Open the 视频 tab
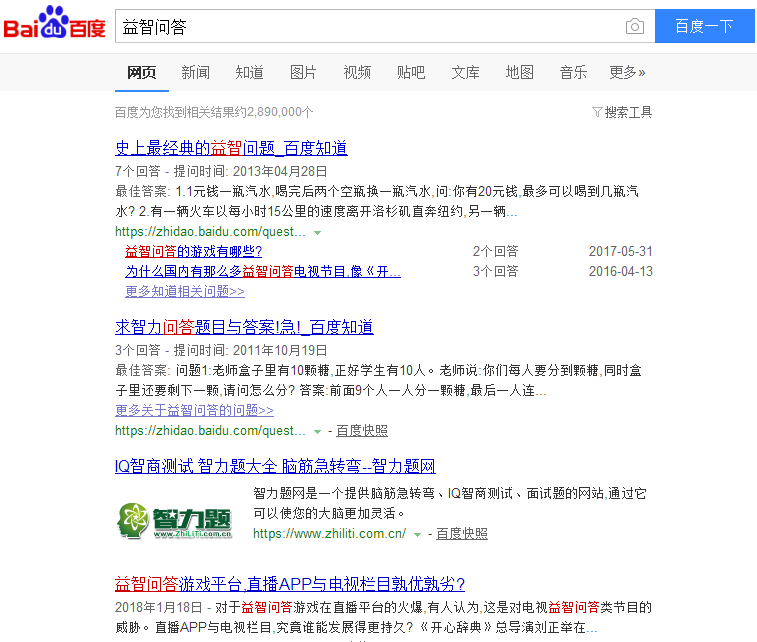Image resolution: width=757 pixels, height=642 pixels. pyautogui.click(x=357, y=72)
